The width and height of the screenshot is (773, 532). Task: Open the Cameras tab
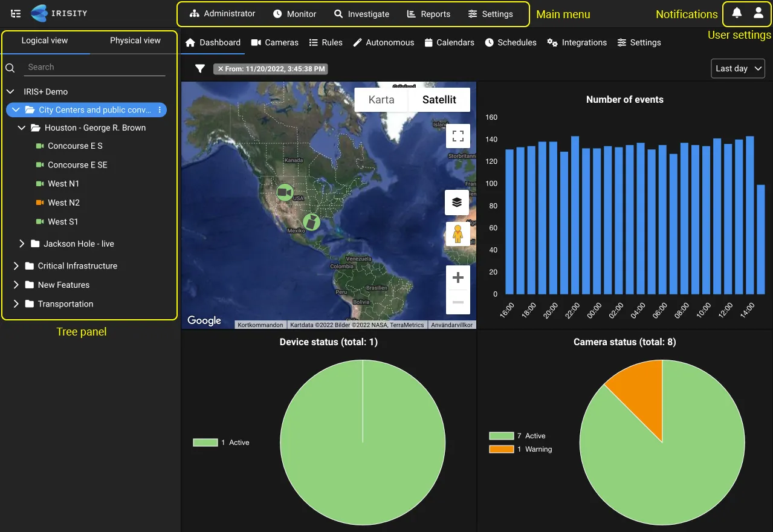pyautogui.click(x=275, y=42)
